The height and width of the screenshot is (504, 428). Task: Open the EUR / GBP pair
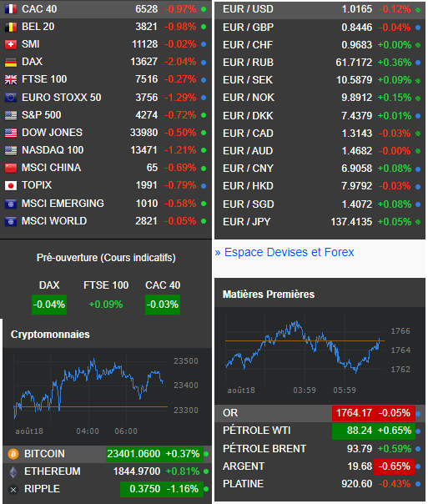pyautogui.click(x=320, y=28)
